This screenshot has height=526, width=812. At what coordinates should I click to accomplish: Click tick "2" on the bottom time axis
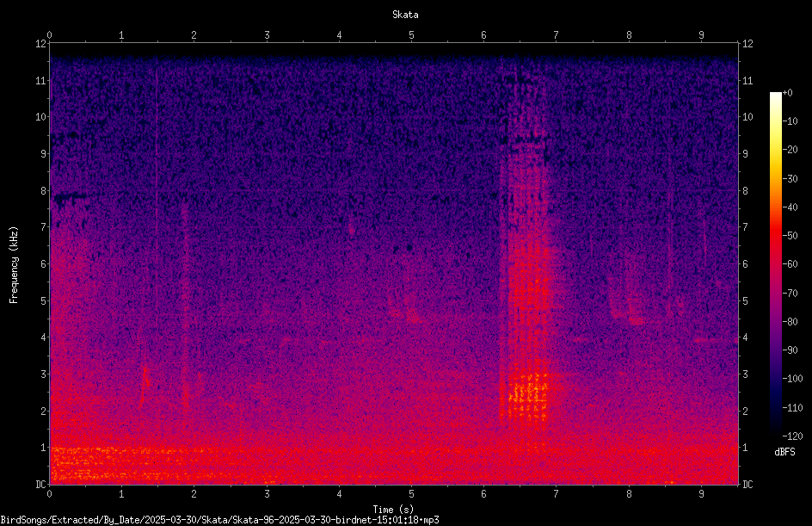(x=194, y=494)
